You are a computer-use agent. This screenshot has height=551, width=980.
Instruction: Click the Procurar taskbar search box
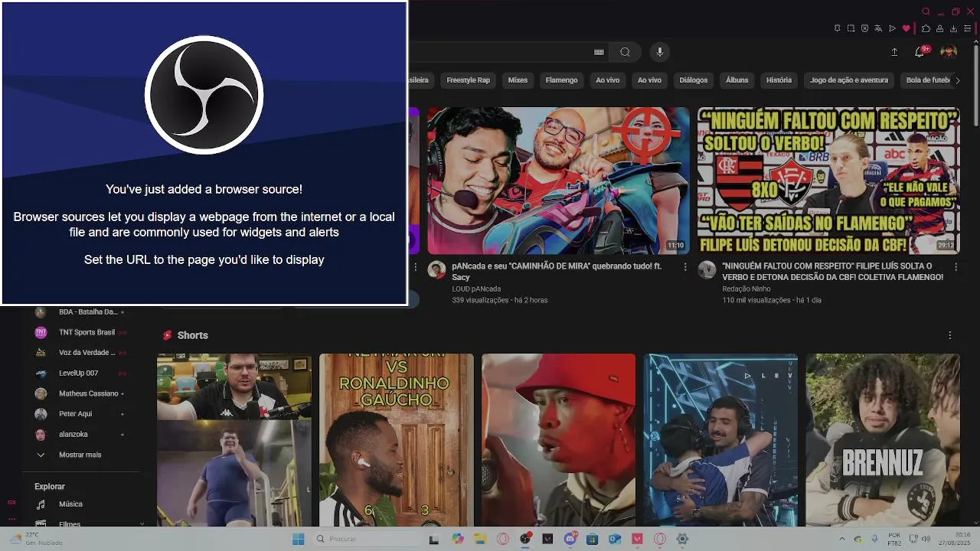[x=365, y=539]
